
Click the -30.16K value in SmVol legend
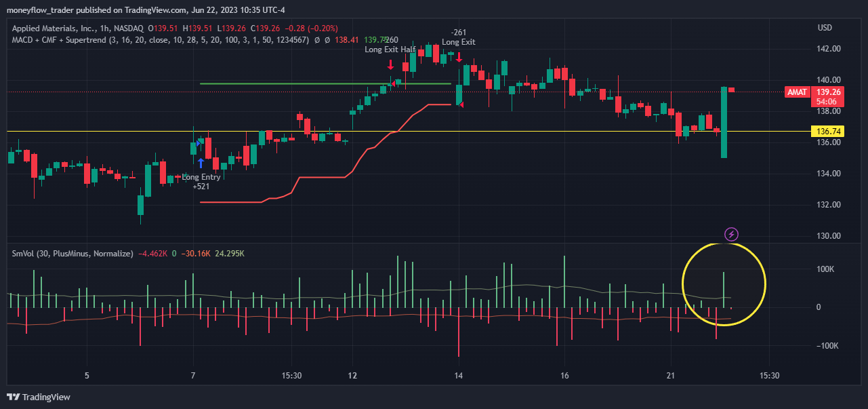click(197, 254)
